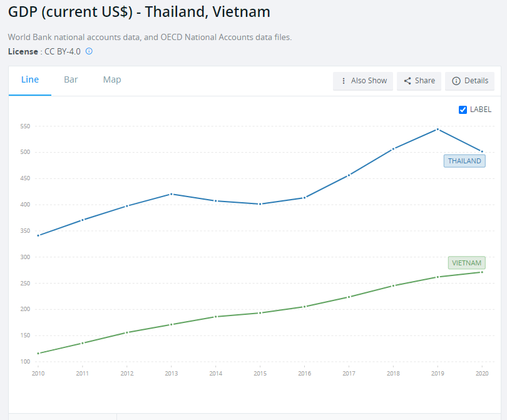The width and height of the screenshot is (507, 420).
Task: Click the Share button label
Action: tap(425, 81)
